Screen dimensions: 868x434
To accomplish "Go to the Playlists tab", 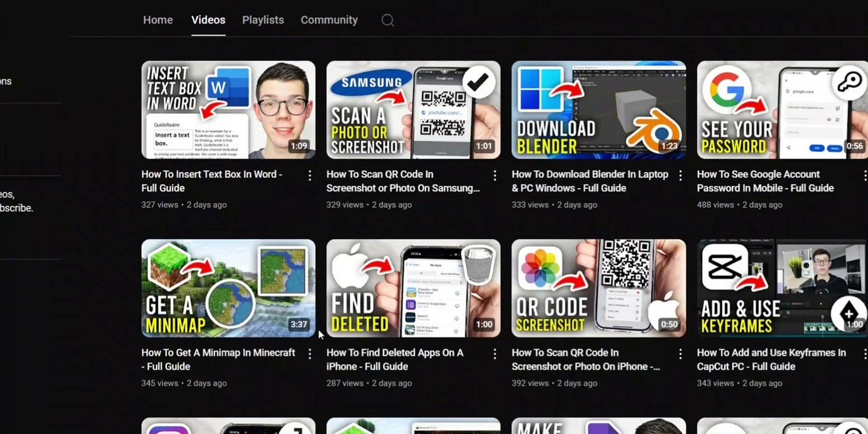I will [263, 20].
